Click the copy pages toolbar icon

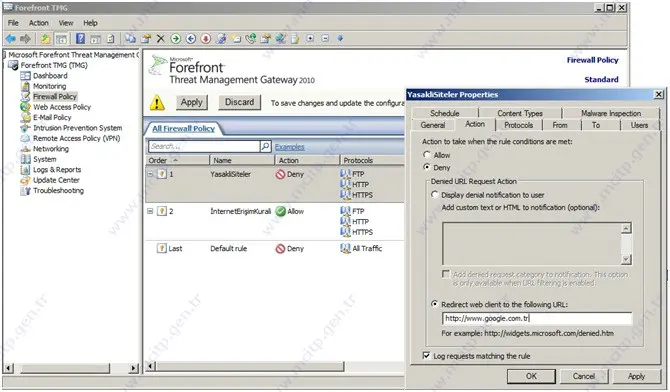pyautogui.click(x=130, y=38)
